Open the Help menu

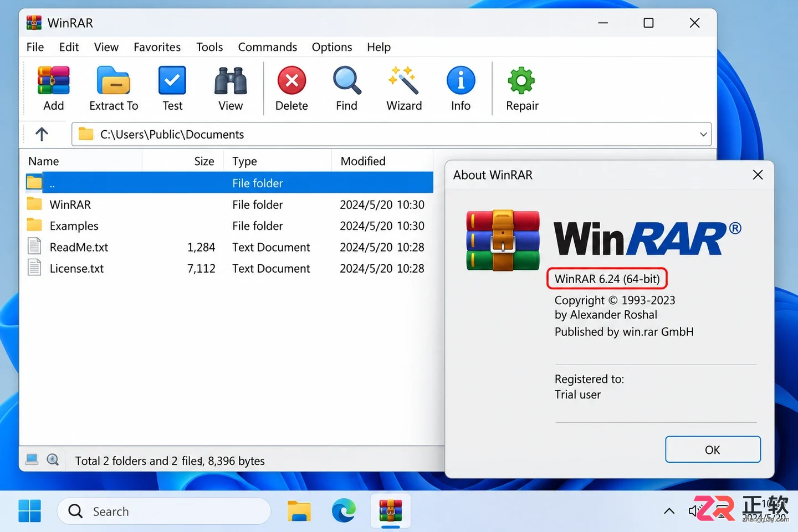(x=378, y=47)
